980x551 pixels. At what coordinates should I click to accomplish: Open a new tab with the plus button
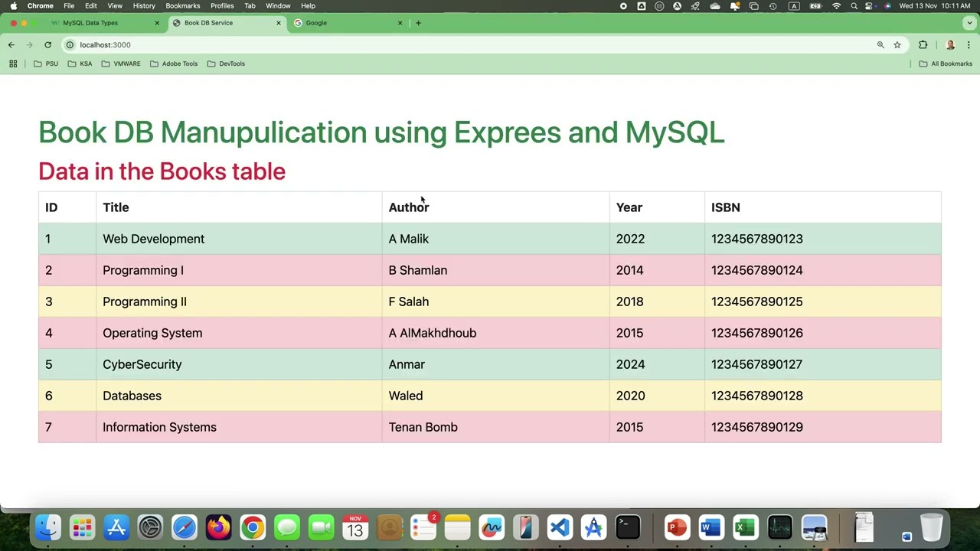point(418,23)
